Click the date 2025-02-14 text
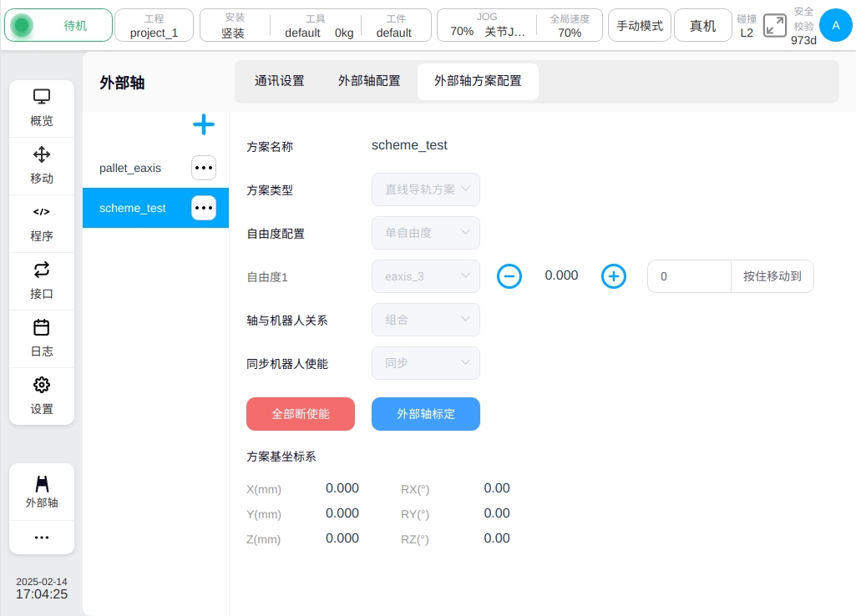This screenshot has width=856, height=616. tap(42, 582)
